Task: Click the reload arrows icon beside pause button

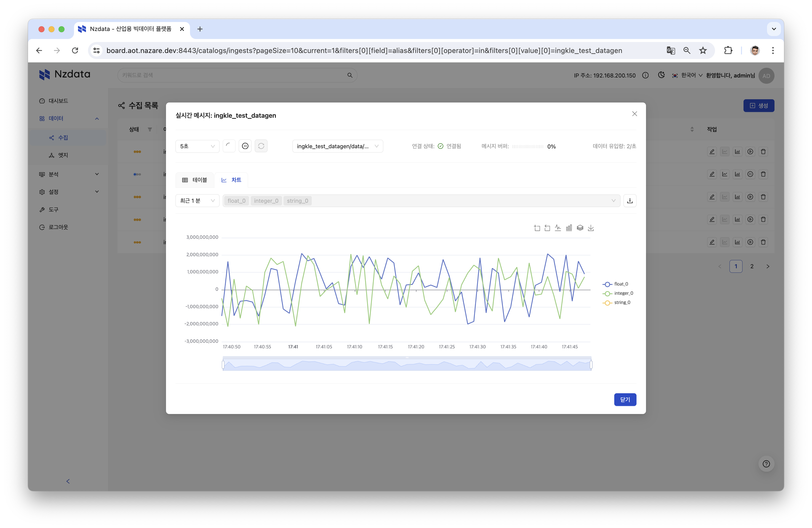Action: tap(261, 146)
